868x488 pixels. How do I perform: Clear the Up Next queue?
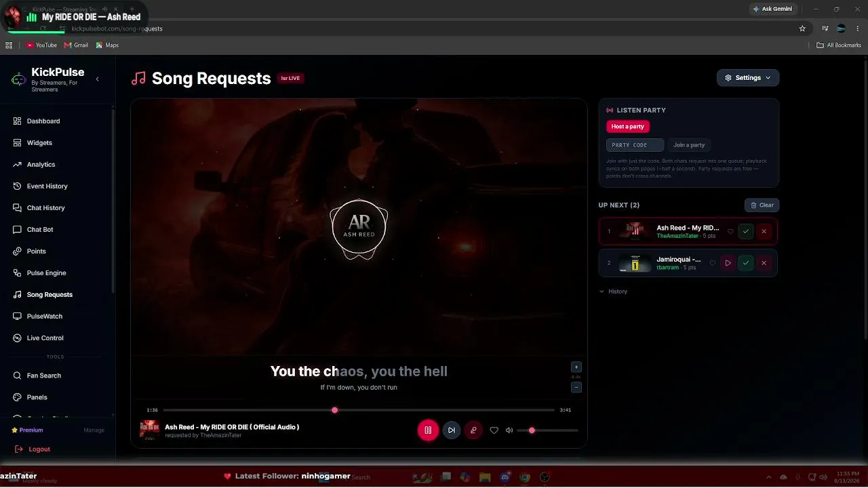click(x=762, y=205)
